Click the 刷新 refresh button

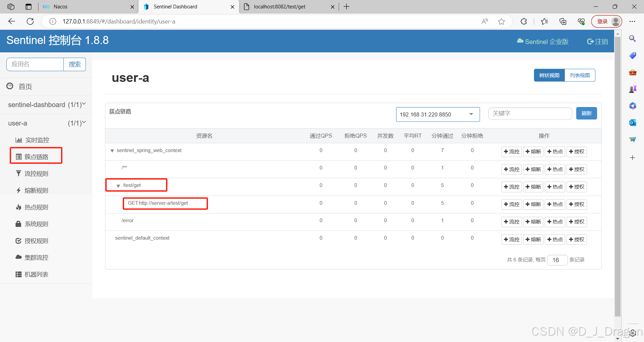[586, 113]
